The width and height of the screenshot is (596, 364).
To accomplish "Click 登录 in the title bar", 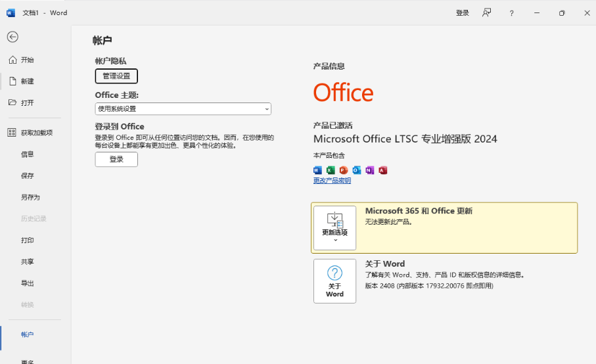I will (462, 13).
